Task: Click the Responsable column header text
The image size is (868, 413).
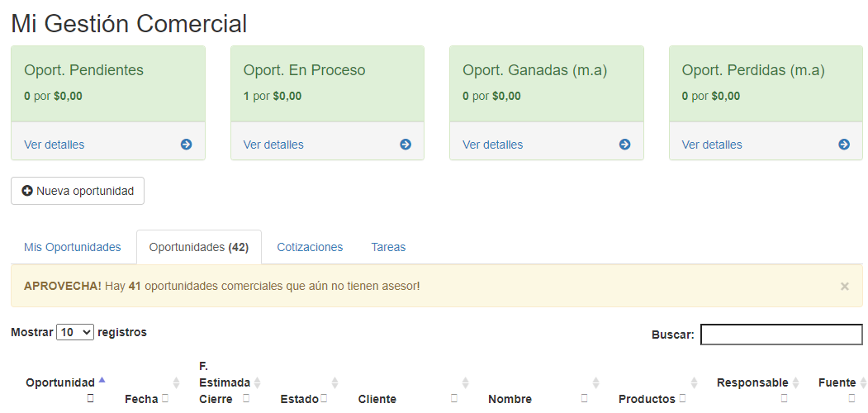Action: pos(752,382)
